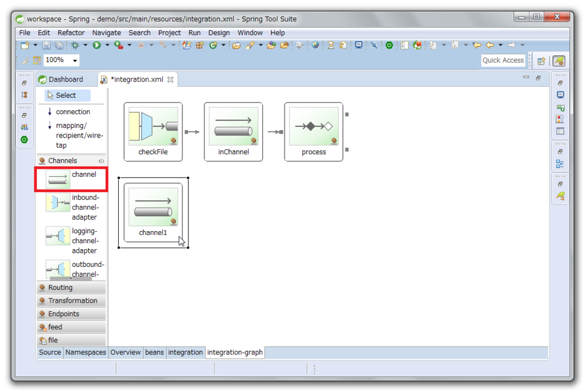Open the New wizard dropdown arrow
The image size is (585, 392).
click(x=35, y=45)
